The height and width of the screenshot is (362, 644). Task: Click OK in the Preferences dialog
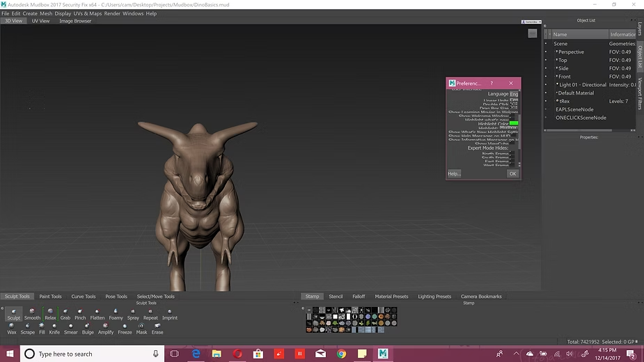tap(512, 174)
